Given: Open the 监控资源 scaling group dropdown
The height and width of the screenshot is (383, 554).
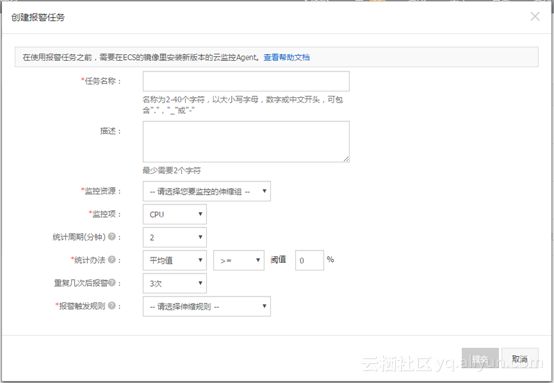Looking at the screenshot, I should coord(207,191).
